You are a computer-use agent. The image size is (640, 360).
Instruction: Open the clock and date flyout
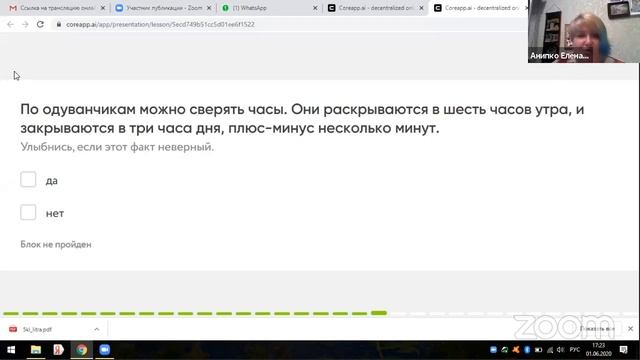[x=598, y=350]
